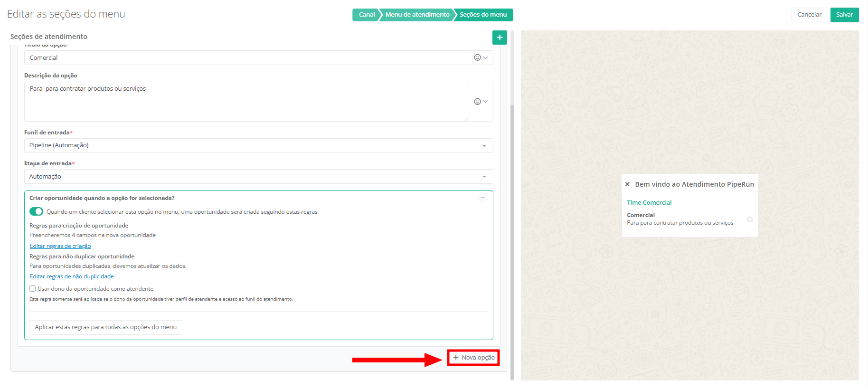Switch to Menu de atendimento step
Viewport: 868px width, 389px height.
point(417,15)
